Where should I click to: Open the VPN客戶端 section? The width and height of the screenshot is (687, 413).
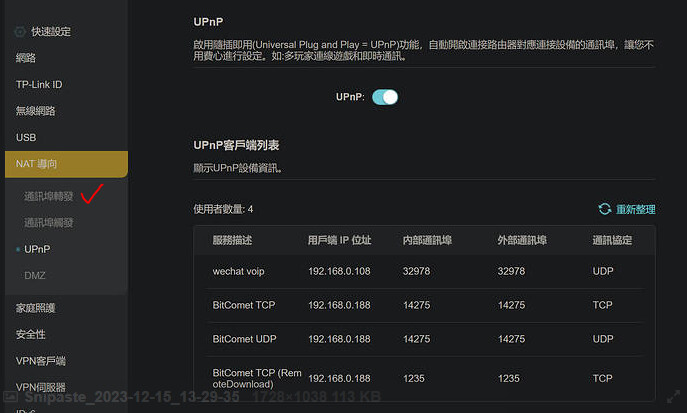point(40,360)
